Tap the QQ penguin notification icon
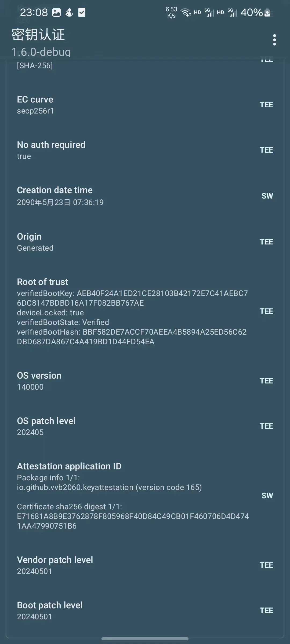Image resolution: width=290 pixels, height=644 pixels. click(69, 12)
